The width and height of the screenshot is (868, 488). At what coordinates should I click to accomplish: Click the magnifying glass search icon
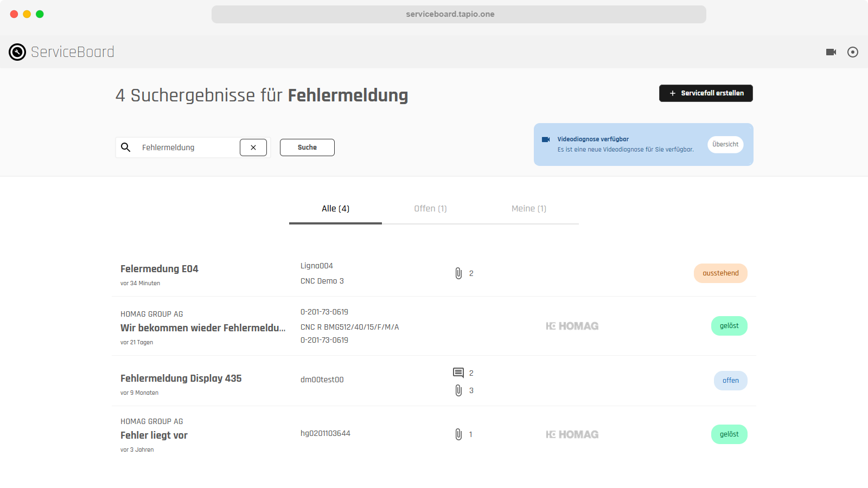(x=126, y=147)
